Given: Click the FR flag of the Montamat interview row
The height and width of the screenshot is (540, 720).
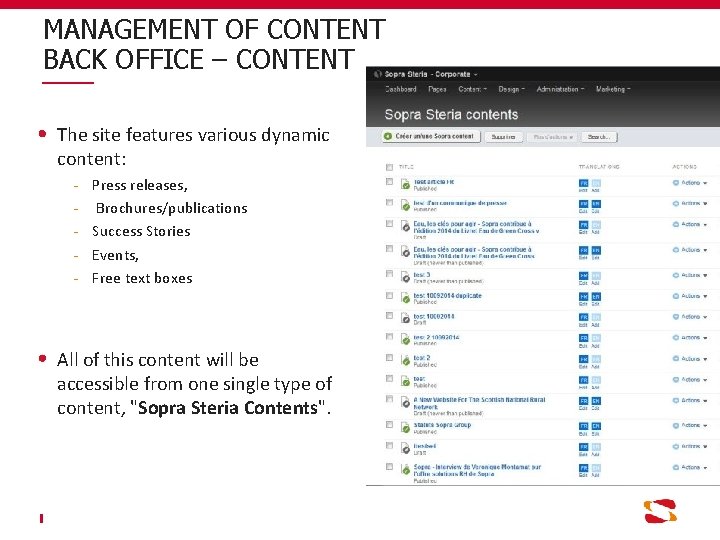Looking at the screenshot, I should [x=583, y=468].
